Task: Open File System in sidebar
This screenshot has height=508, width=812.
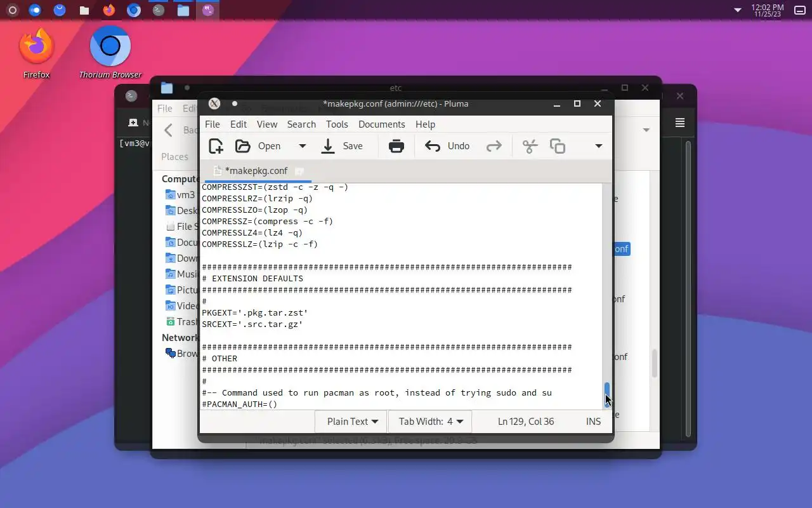Action: pos(181,227)
